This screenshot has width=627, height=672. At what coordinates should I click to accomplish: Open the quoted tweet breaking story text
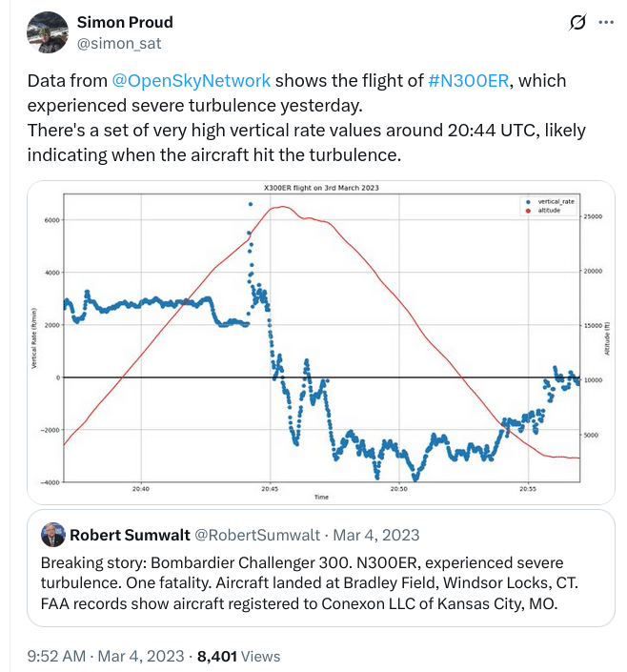tap(310, 582)
